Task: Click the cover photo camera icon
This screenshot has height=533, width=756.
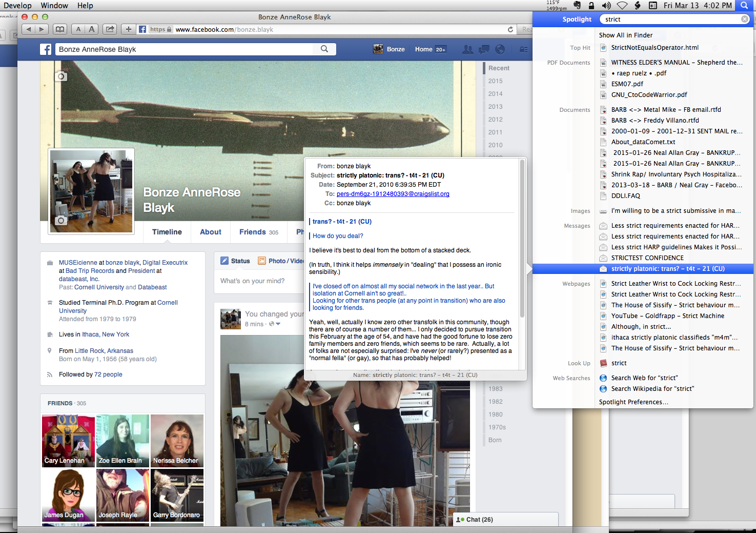Action: coord(61,76)
